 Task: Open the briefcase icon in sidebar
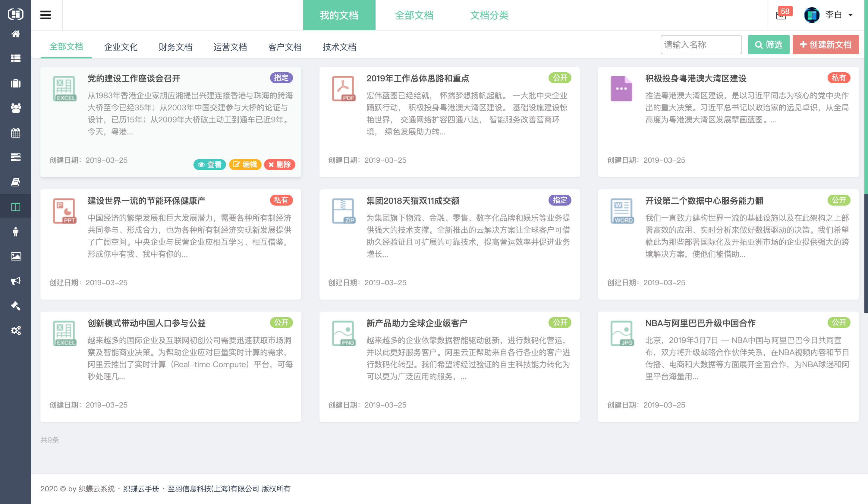tap(15, 83)
